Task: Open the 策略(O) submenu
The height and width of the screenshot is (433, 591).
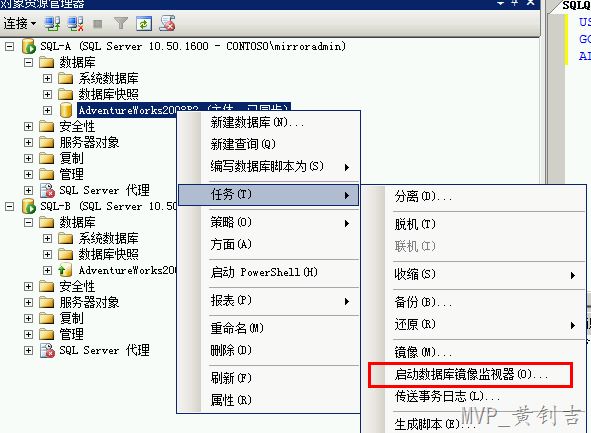Action: [268, 223]
